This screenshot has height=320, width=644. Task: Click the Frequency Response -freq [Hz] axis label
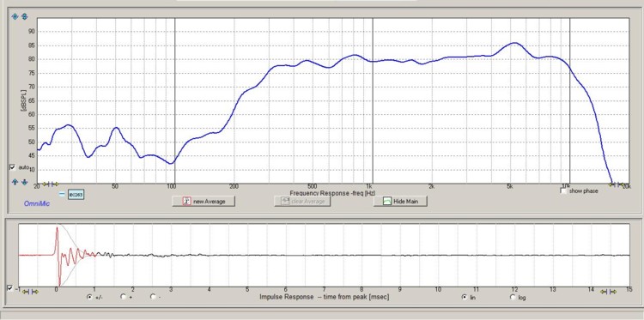click(x=332, y=193)
